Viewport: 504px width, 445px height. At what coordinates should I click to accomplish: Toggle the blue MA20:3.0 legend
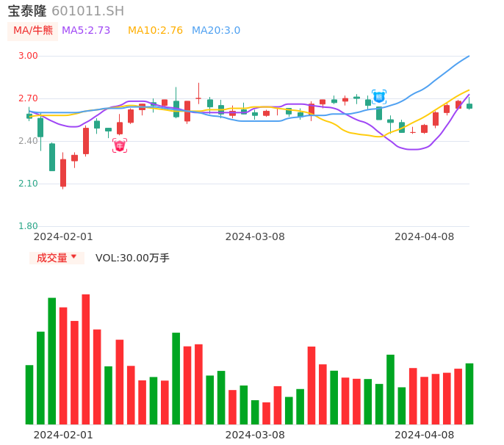coord(216,31)
